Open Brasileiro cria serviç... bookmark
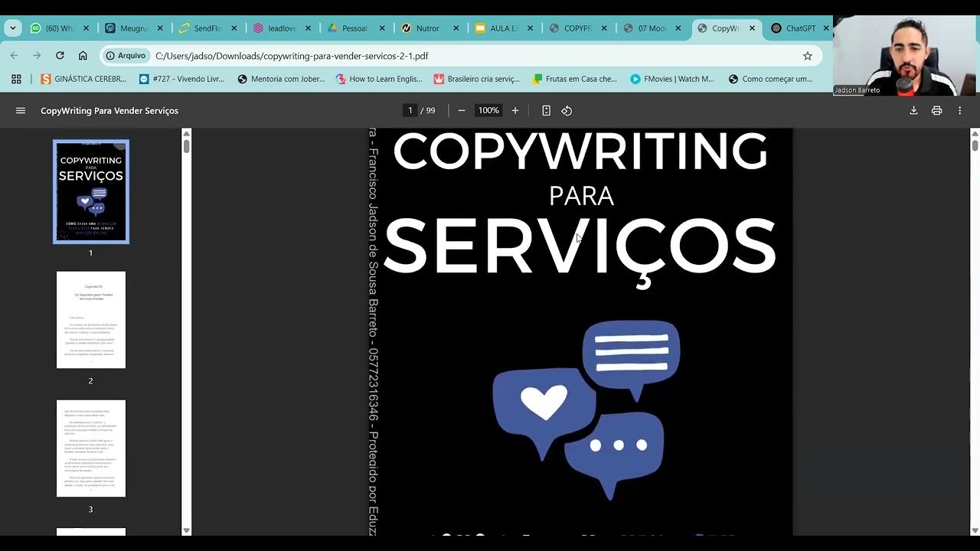This screenshot has height=551, width=980. pyautogui.click(x=476, y=79)
